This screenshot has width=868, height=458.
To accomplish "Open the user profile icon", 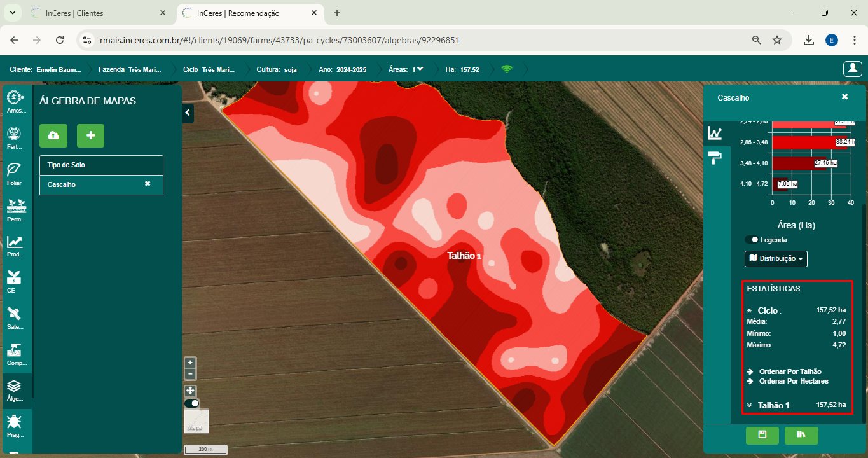I will 852,69.
